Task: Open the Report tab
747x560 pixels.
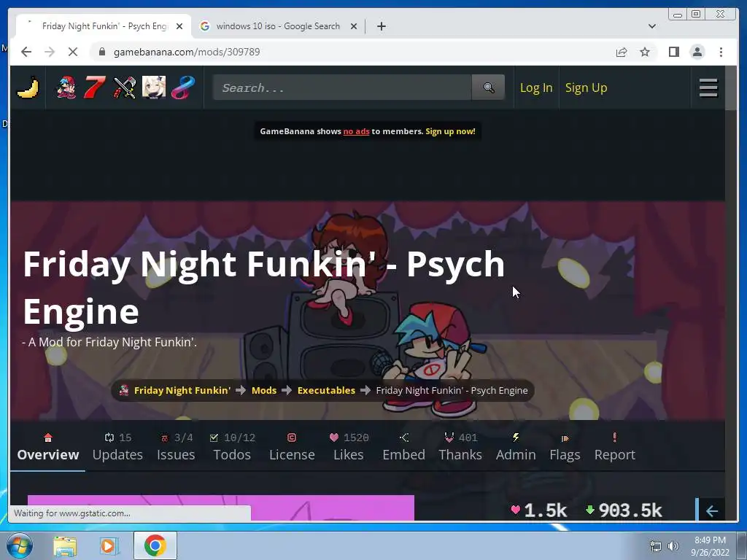Action: (614, 447)
